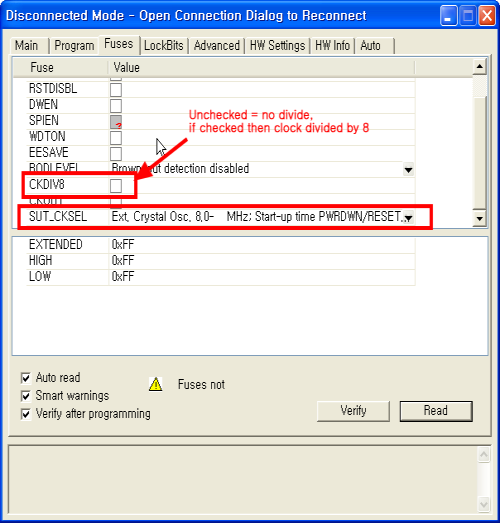
Task: Switch to the Main tab
Action: (x=29, y=45)
